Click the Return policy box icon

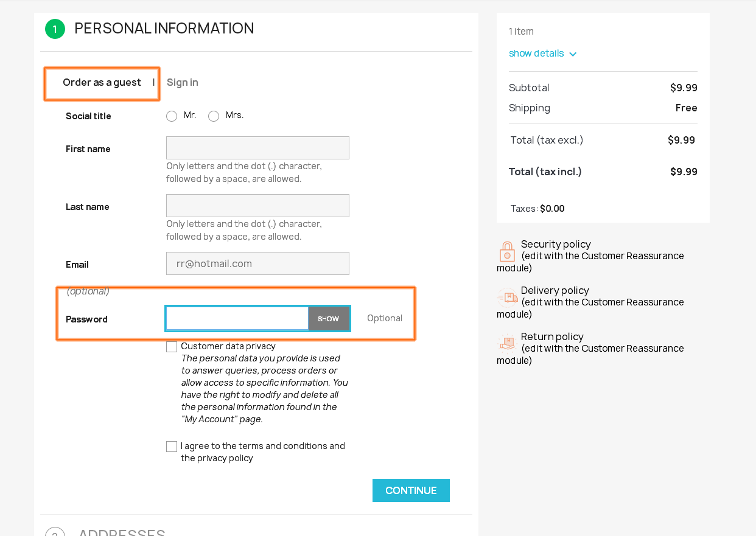[507, 344]
